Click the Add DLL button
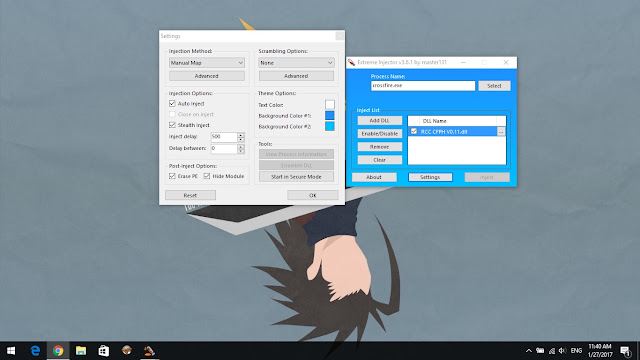This screenshot has height=360, width=640. (x=380, y=120)
